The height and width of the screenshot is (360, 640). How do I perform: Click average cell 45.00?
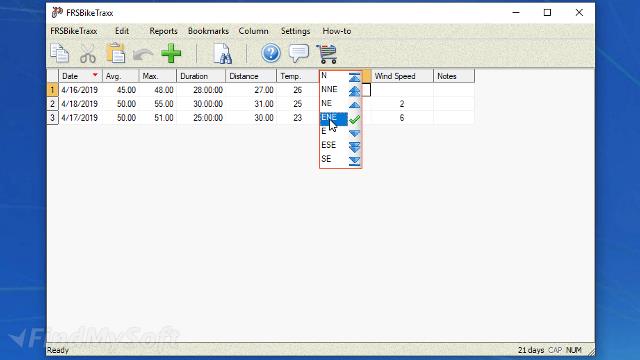[x=120, y=90]
